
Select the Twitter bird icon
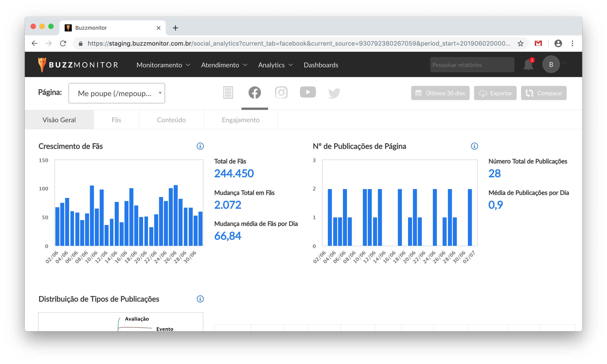(334, 93)
